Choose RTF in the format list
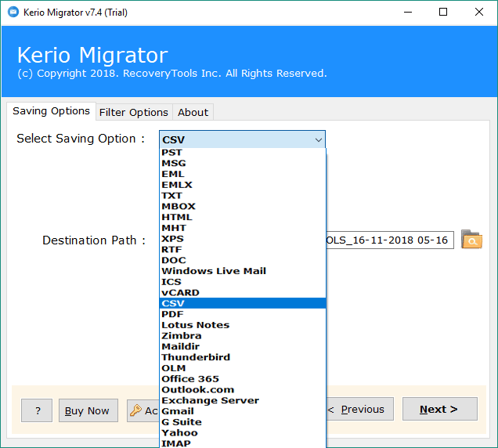Image resolution: width=498 pixels, height=448 pixels. (243, 250)
